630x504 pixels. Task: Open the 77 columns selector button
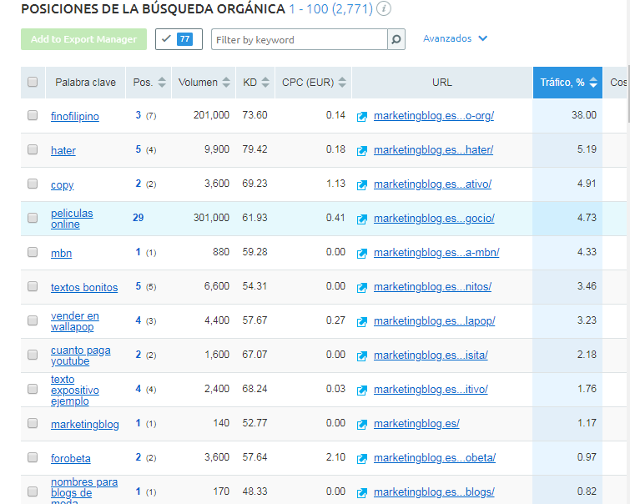[x=179, y=39]
